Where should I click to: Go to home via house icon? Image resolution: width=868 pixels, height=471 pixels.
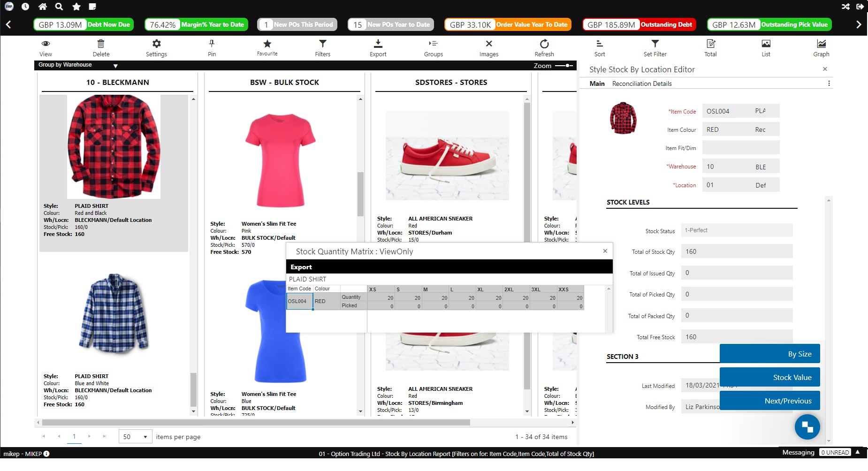click(x=42, y=7)
